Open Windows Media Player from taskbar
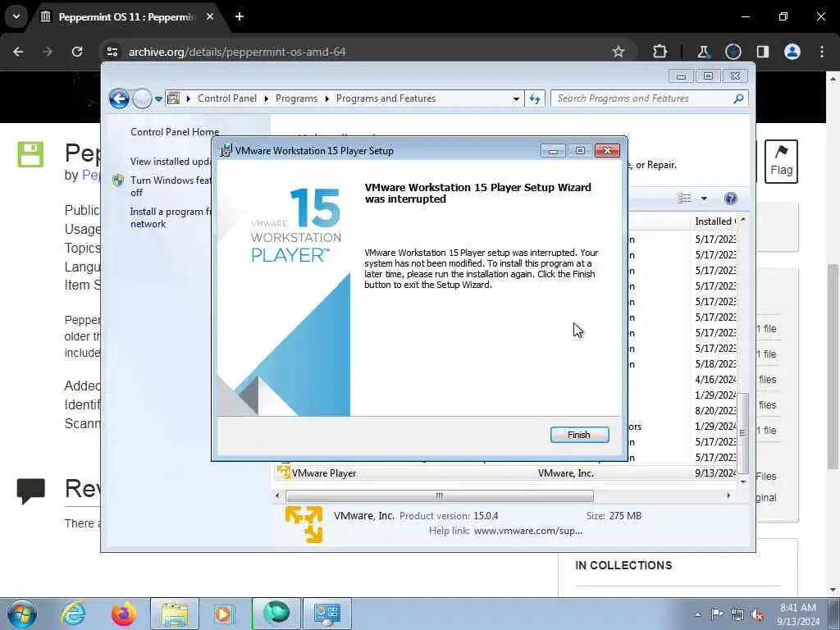840x630 pixels. point(223,614)
